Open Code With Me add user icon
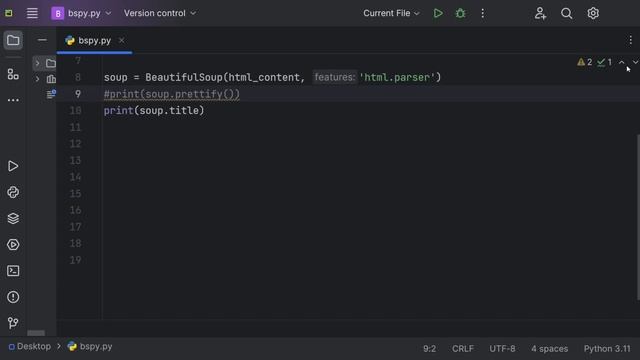Screen dimensions: 640x360 pyautogui.click(x=540, y=13)
